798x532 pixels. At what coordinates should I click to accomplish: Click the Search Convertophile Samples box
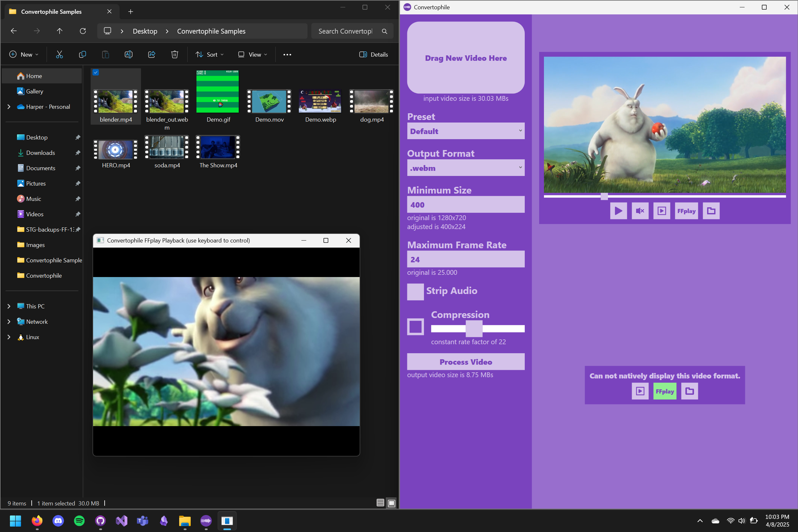pos(352,31)
